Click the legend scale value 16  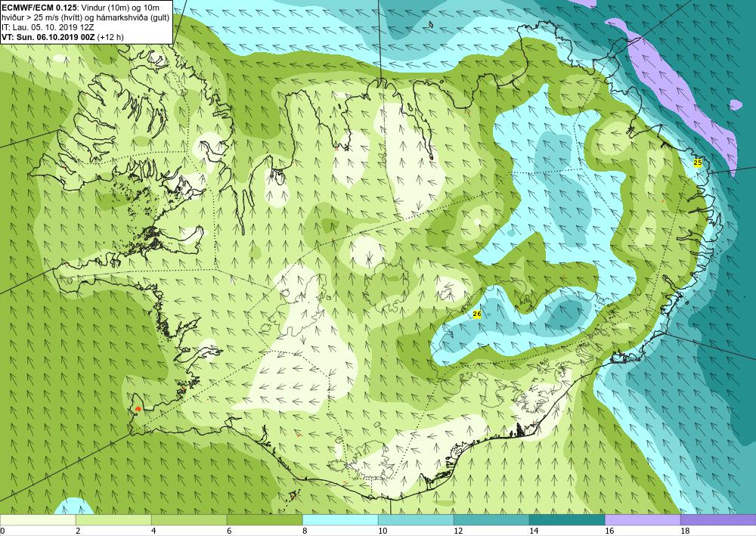[609, 531]
